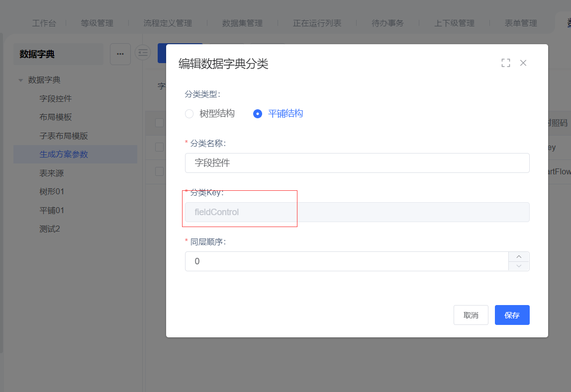Click the collapse sidebar icon
The image size is (571, 392).
tap(143, 53)
